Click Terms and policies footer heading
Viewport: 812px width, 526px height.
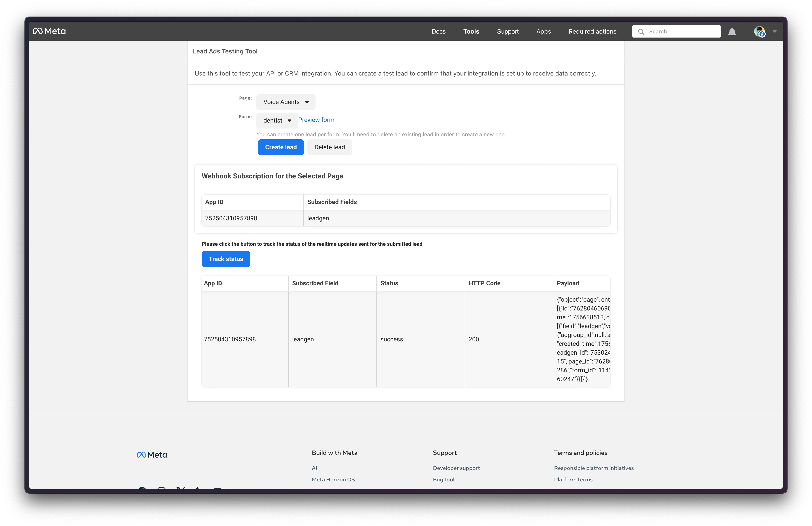(581, 453)
